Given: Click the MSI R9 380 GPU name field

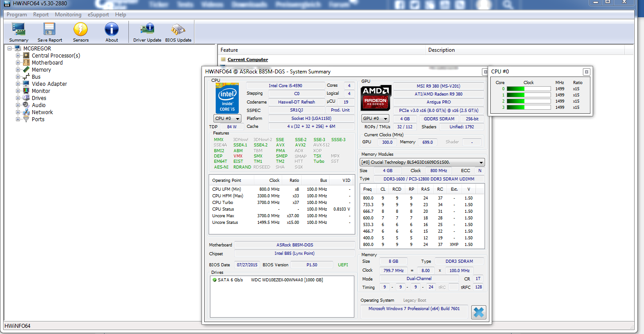Looking at the screenshot, I should pos(438,86).
